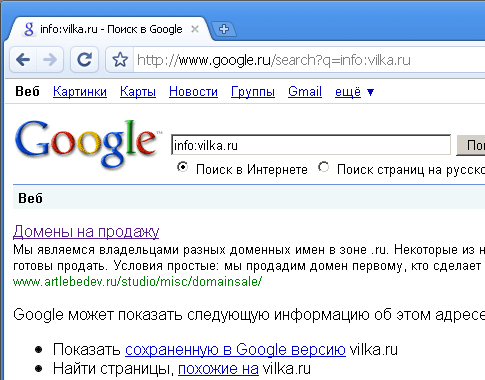Screen dimensions: 485x380
Task: Click the browser back arrow button
Action: coord(23,60)
